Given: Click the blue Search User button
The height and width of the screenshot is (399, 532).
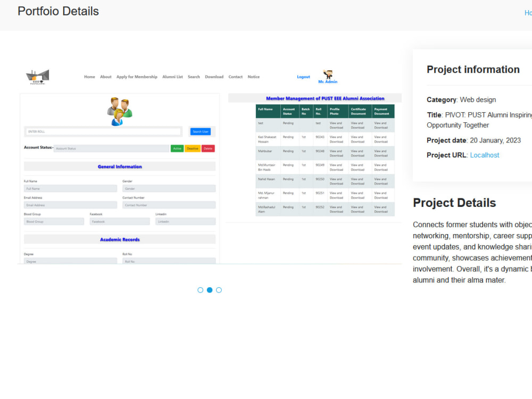Looking at the screenshot, I should pos(201,131).
